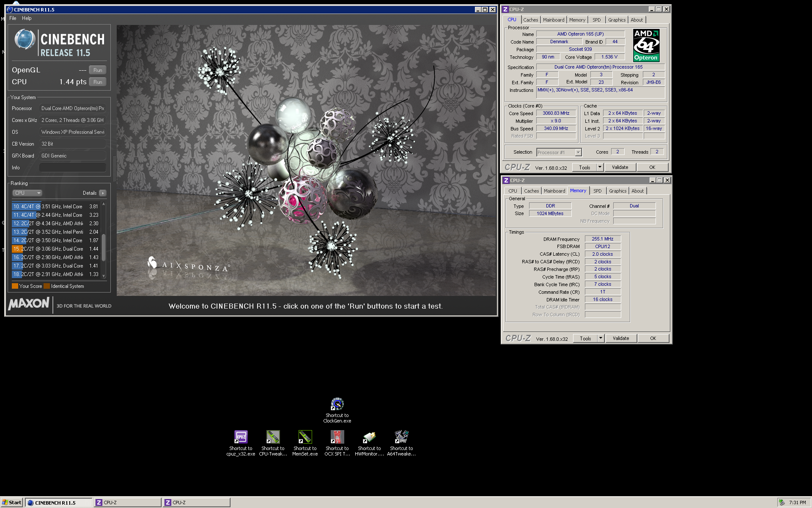Activate the first CPU-Z taskbar button
The image size is (812, 508).
(127, 502)
